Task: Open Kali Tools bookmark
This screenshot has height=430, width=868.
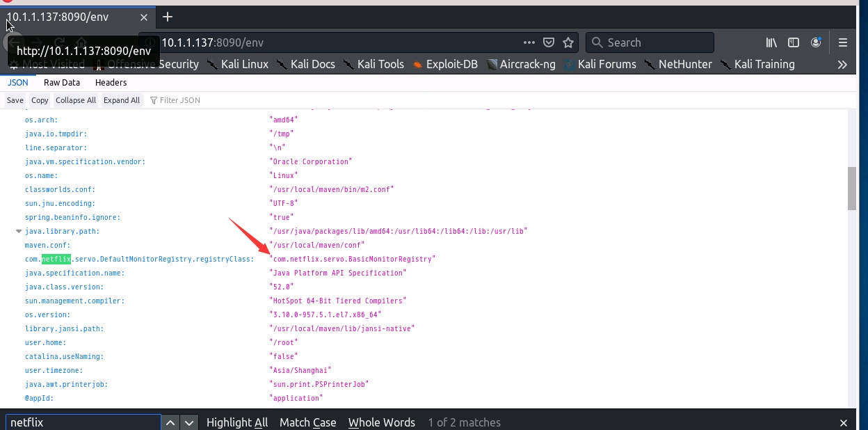Action: click(x=373, y=64)
